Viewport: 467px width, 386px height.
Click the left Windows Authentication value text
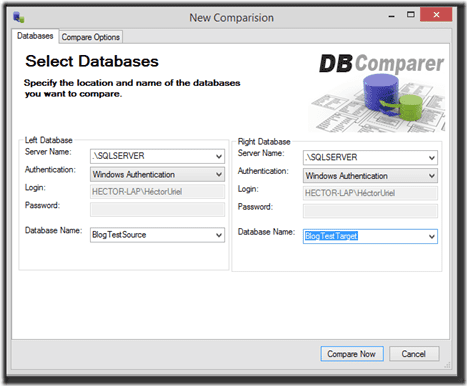(x=134, y=174)
